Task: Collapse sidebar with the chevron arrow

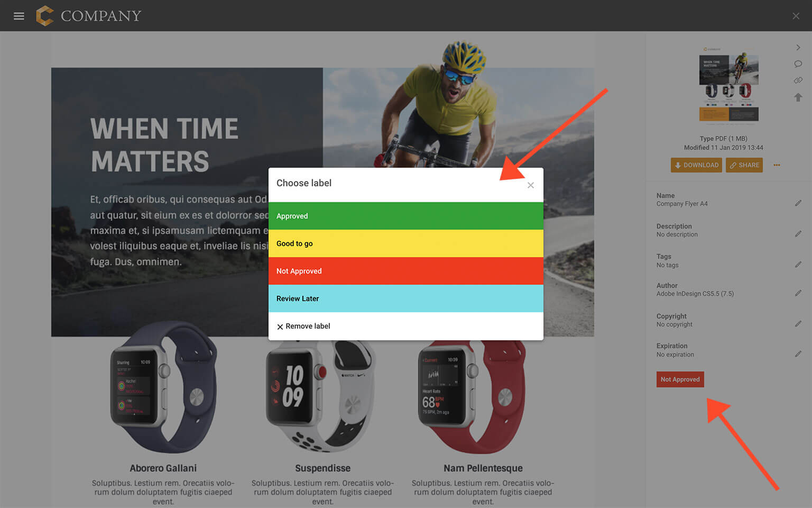Action: 798,48
